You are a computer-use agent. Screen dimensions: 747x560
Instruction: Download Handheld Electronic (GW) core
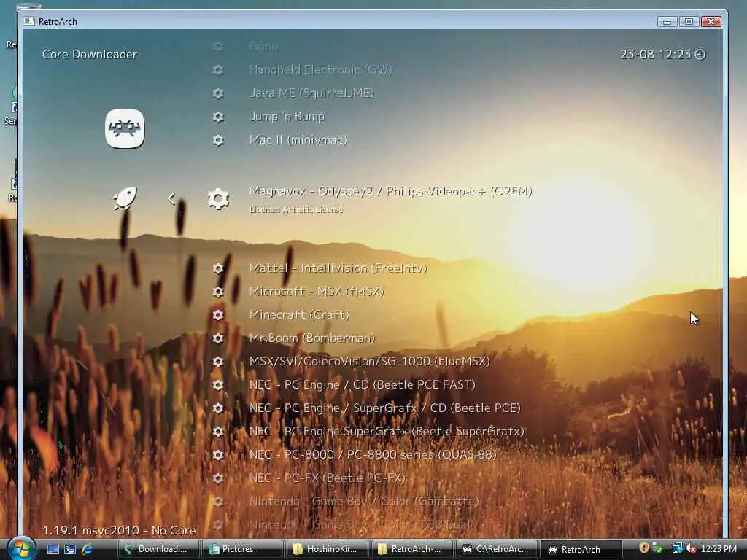coord(321,70)
